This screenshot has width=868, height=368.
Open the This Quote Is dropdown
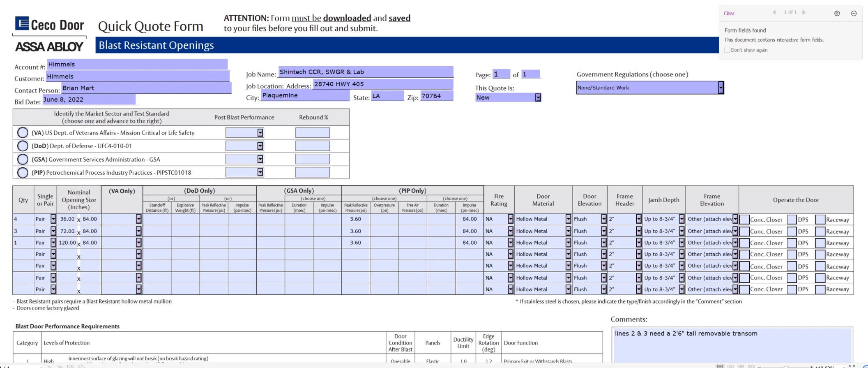point(538,97)
